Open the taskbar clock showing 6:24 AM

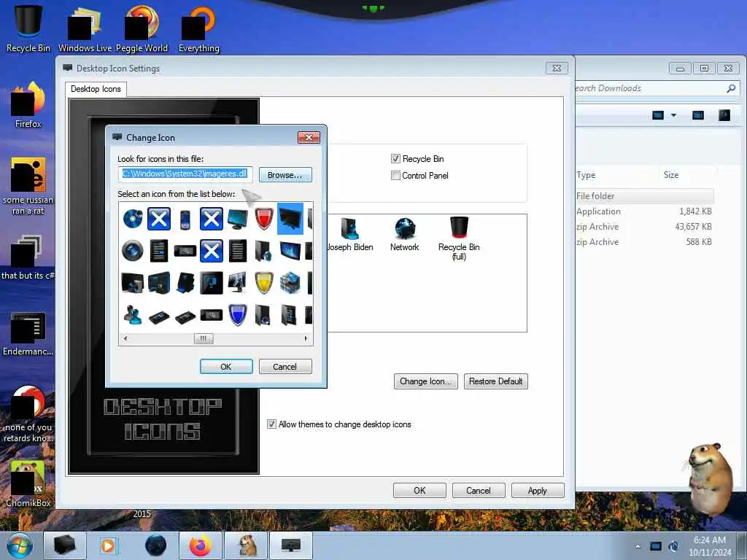point(710,546)
